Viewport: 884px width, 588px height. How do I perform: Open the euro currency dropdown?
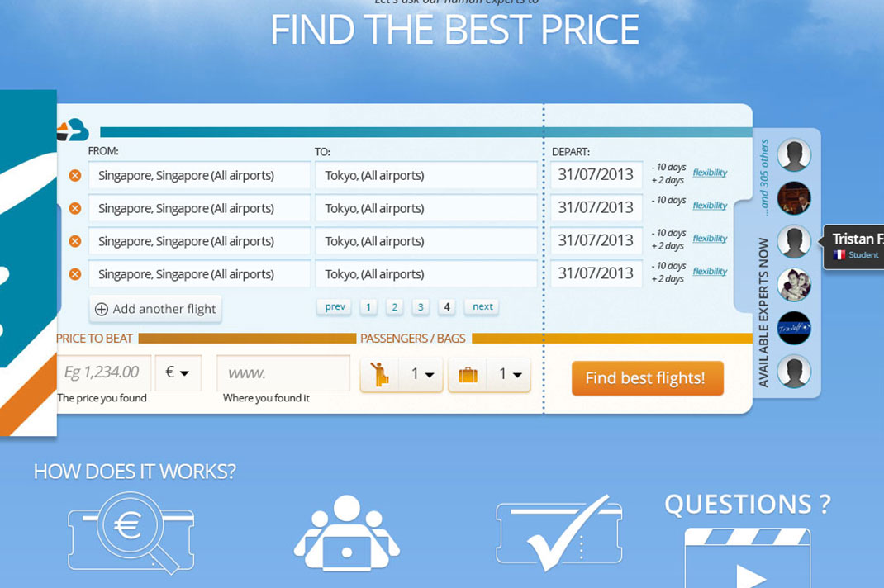click(x=177, y=373)
